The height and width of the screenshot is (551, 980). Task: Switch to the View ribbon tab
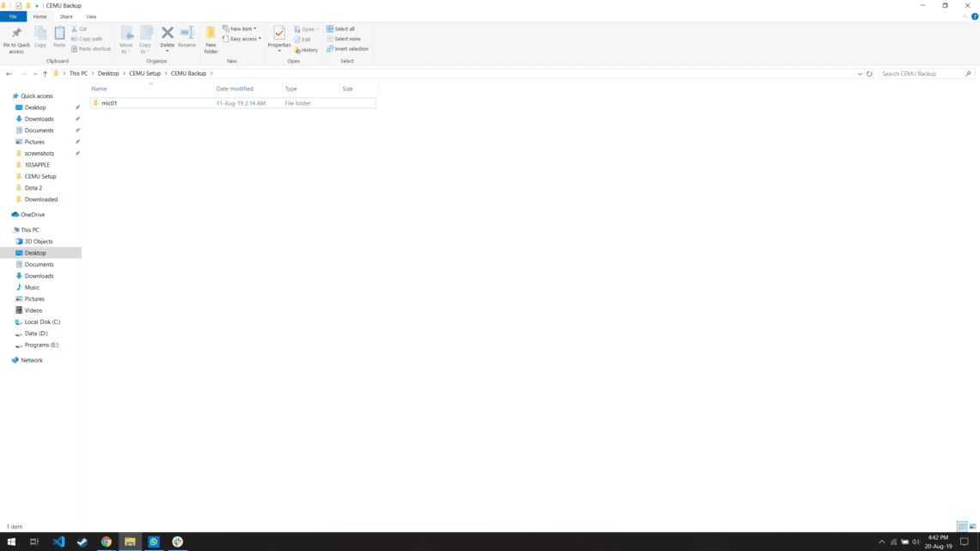point(90,15)
